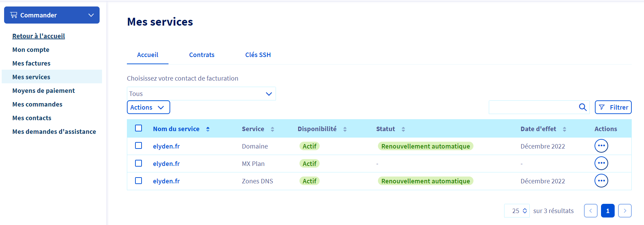Sort by Statut column arrows
The height and width of the screenshot is (225, 644).
pos(403,129)
